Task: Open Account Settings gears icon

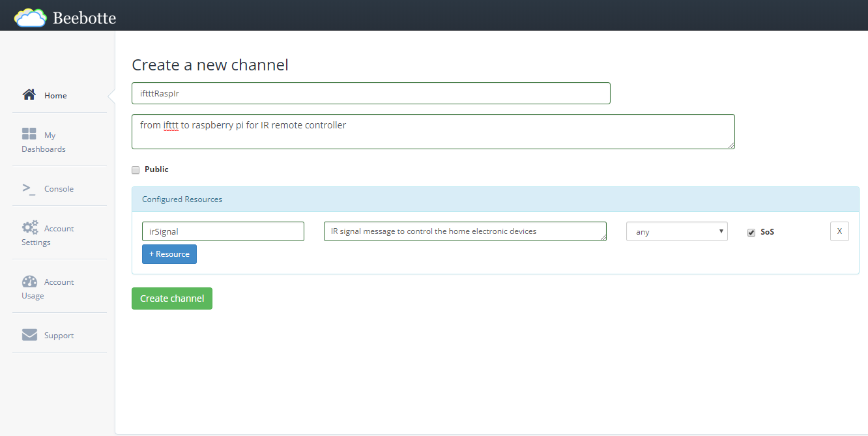Action: (30, 227)
